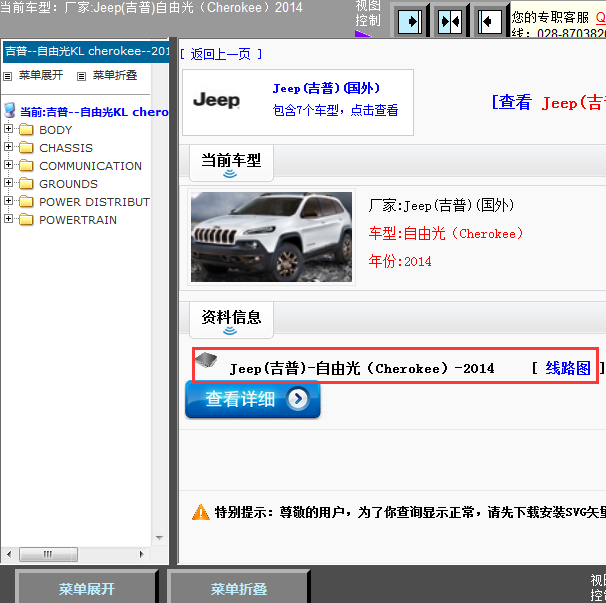This screenshot has height=603, width=606.
Task: Select the POWER DISTRIBUT tree item label
Action: point(94,202)
